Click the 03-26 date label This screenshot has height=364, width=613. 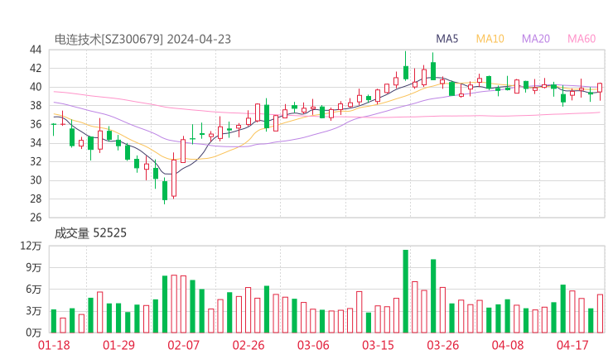[442, 345]
